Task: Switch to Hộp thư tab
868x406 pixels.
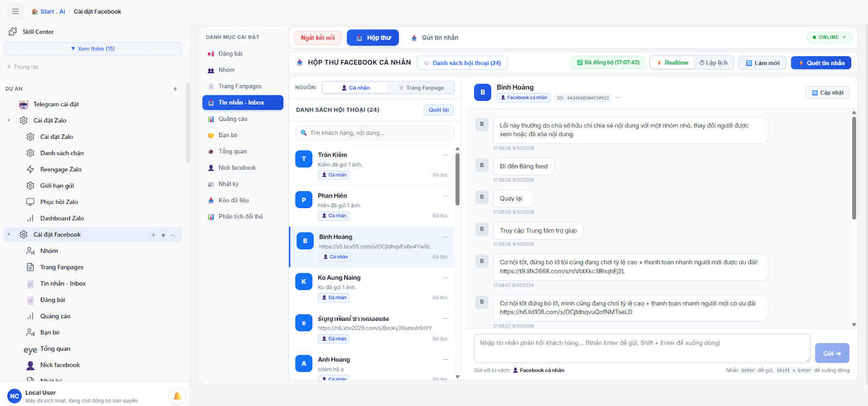Action: coord(373,38)
